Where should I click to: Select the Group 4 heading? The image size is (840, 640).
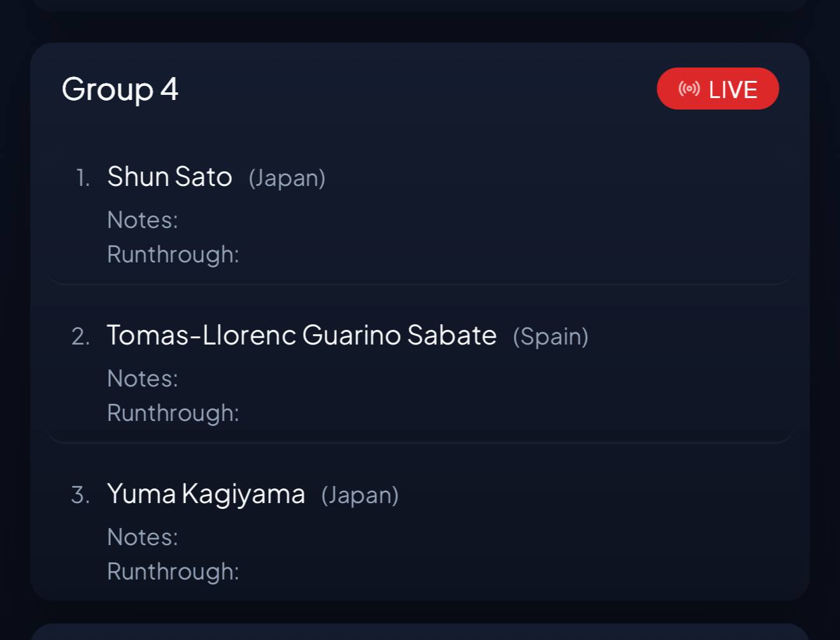point(120,89)
